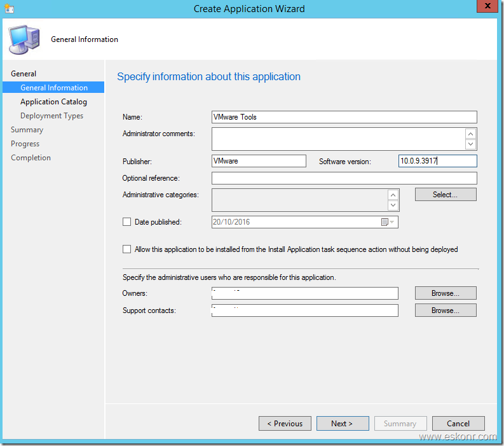Image resolution: width=504 pixels, height=446 pixels.
Task: Select Deployment Types step in sidebar
Action: point(51,116)
